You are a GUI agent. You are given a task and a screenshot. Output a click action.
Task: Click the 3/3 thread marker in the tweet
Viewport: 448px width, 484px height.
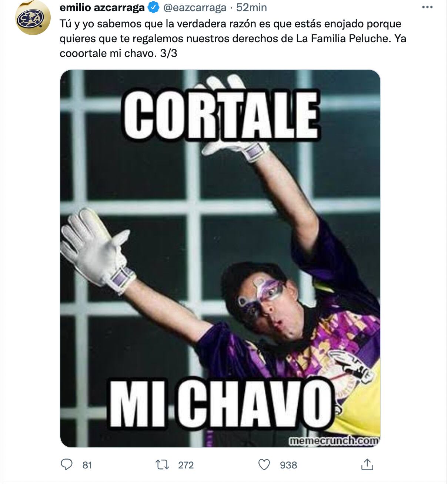(168, 53)
